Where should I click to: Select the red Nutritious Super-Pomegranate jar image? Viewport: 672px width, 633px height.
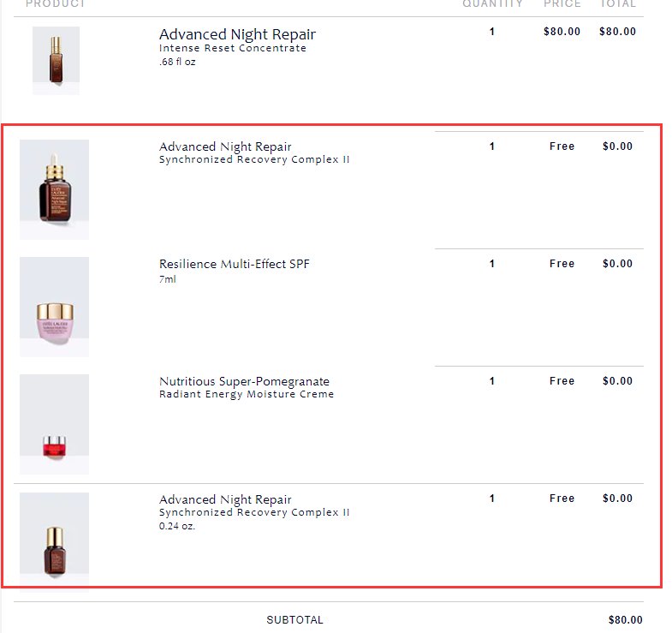pos(55,425)
